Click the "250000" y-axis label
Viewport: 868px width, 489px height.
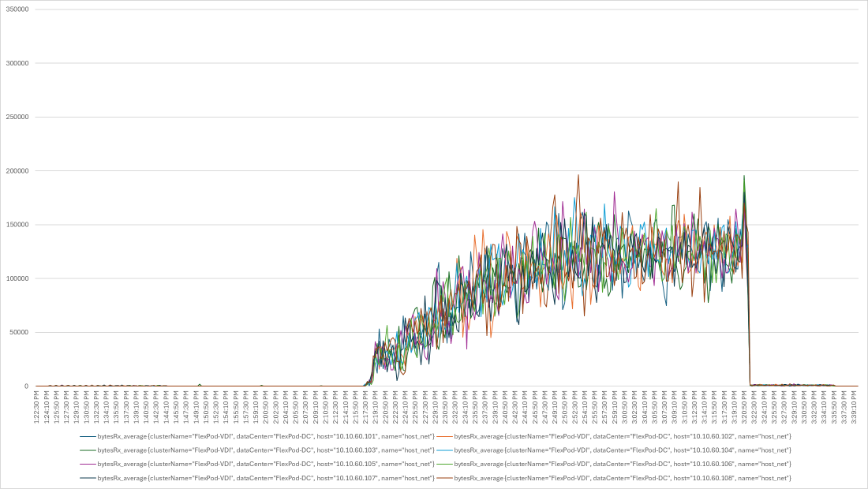17,117
